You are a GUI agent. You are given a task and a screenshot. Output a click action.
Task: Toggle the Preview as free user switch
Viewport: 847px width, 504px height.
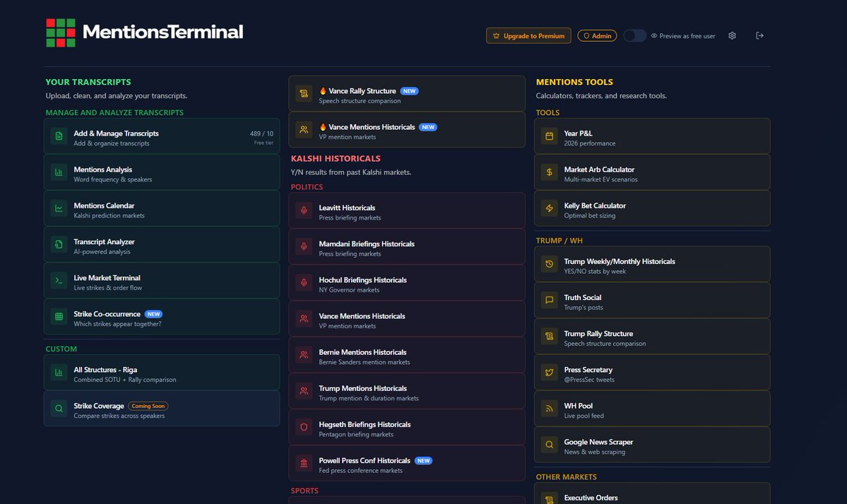(x=634, y=35)
